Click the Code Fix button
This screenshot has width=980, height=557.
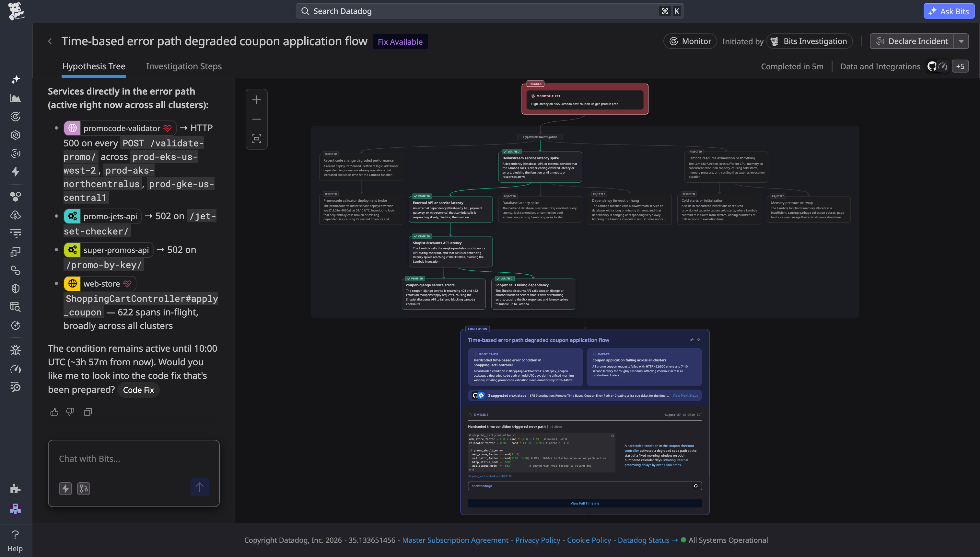(x=138, y=390)
